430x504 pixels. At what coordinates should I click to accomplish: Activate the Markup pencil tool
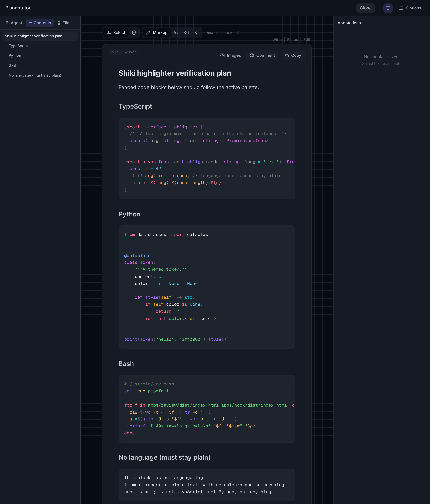pos(157,33)
